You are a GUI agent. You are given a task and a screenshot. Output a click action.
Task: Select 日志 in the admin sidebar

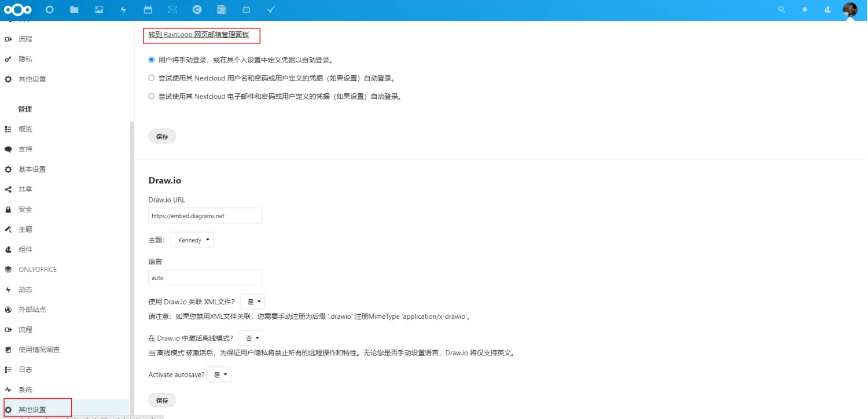tap(24, 369)
